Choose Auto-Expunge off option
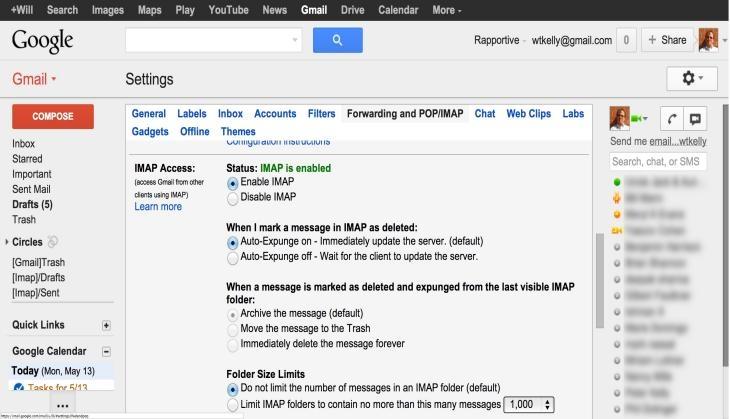The width and height of the screenshot is (730, 419). 232,258
